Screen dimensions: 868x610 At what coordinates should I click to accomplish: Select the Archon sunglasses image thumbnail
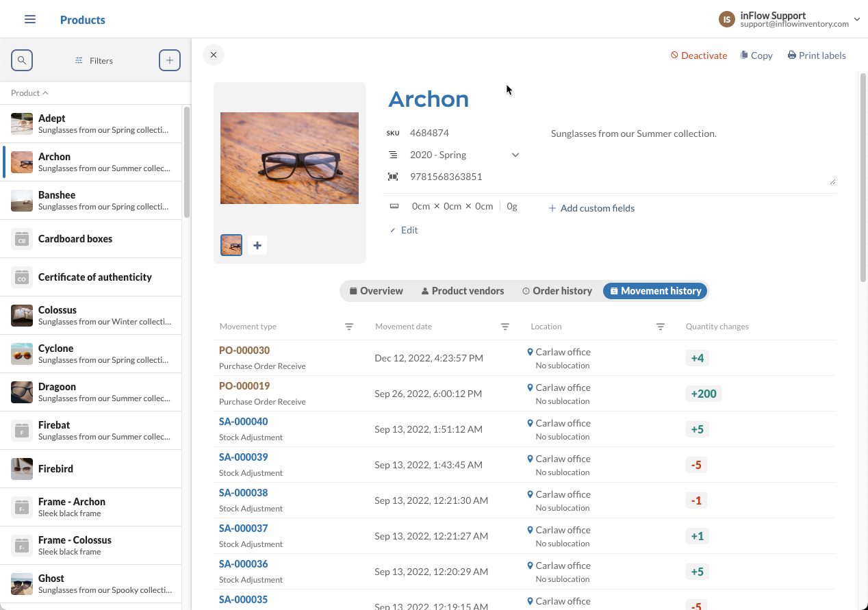(231, 244)
